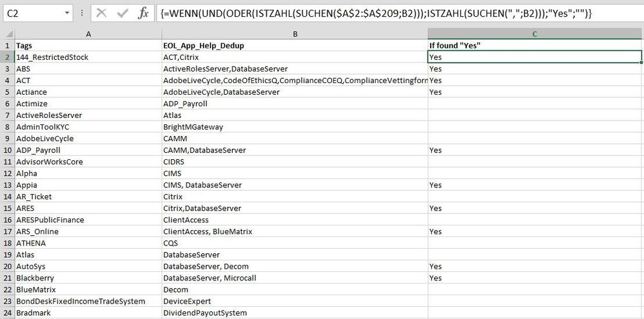Select cell containing '144_RestrictedStock'
Screen dimensions: 644x319
pos(88,57)
